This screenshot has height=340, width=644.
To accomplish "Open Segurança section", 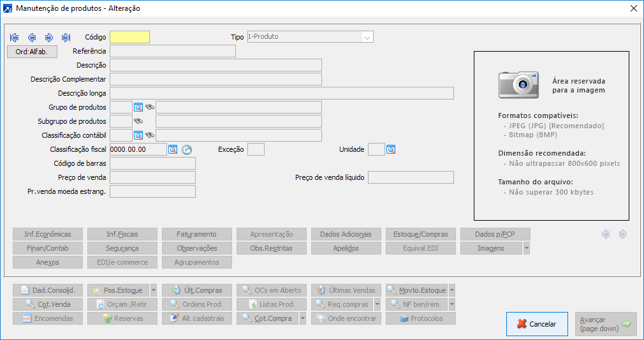I will point(122,248).
